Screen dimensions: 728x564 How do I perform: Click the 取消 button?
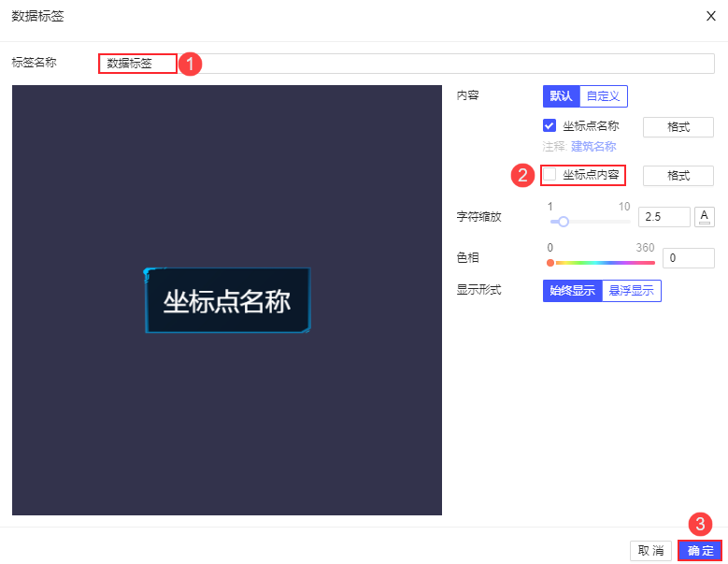pos(650,551)
